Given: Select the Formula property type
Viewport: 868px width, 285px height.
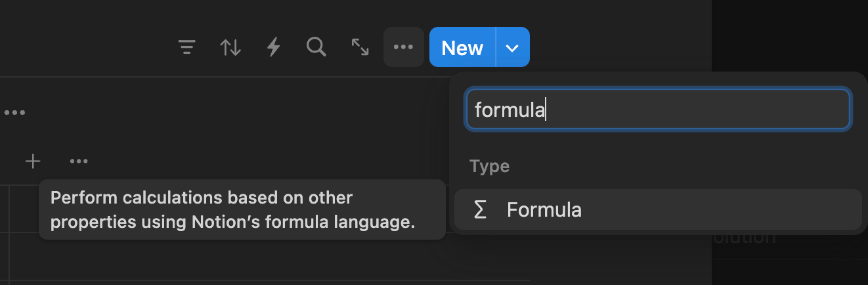Looking at the screenshot, I should (544, 210).
